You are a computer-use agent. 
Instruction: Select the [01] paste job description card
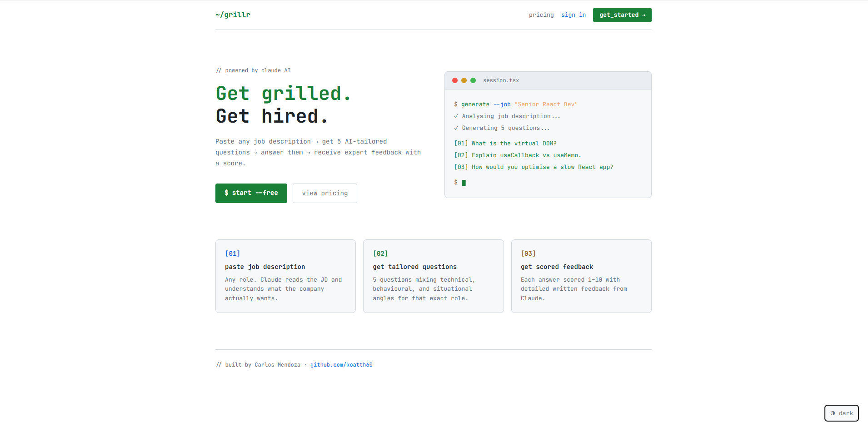pyautogui.click(x=285, y=276)
